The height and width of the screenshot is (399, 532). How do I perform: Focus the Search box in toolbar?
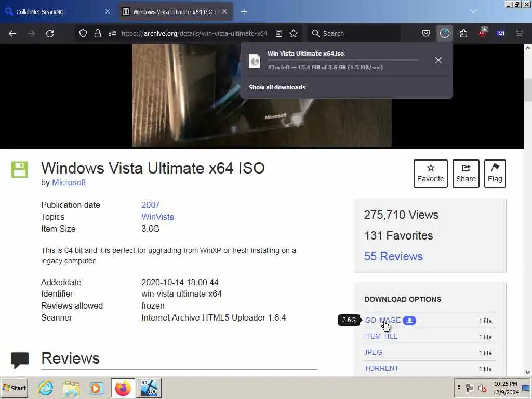pyautogui.click(x=354, y=34)
